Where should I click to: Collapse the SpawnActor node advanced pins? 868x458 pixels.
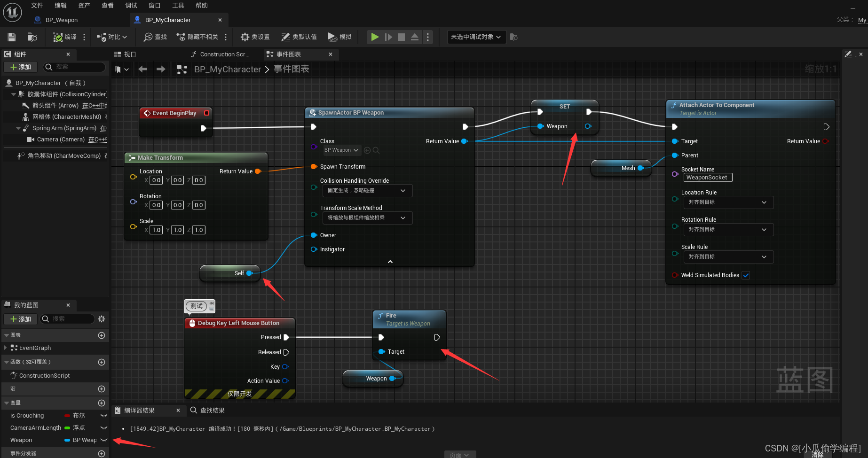click(390, 262)
